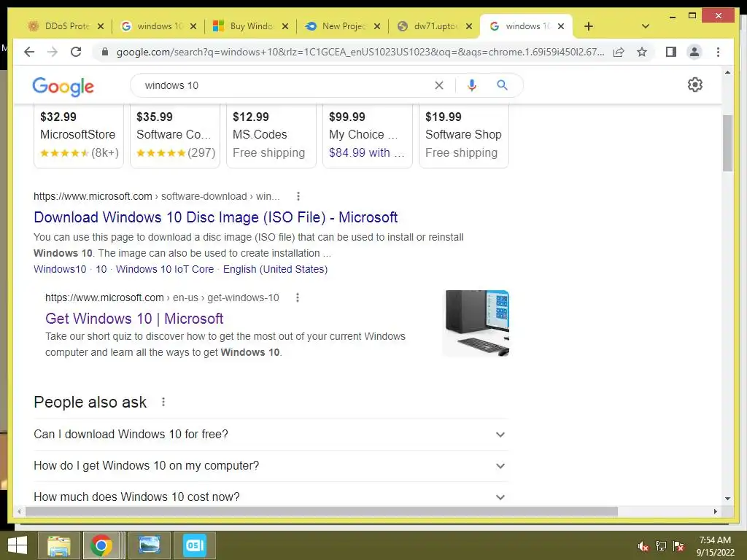Open the tab search dropdown
The width and height of the screenshot is (747, 560).
646,26
